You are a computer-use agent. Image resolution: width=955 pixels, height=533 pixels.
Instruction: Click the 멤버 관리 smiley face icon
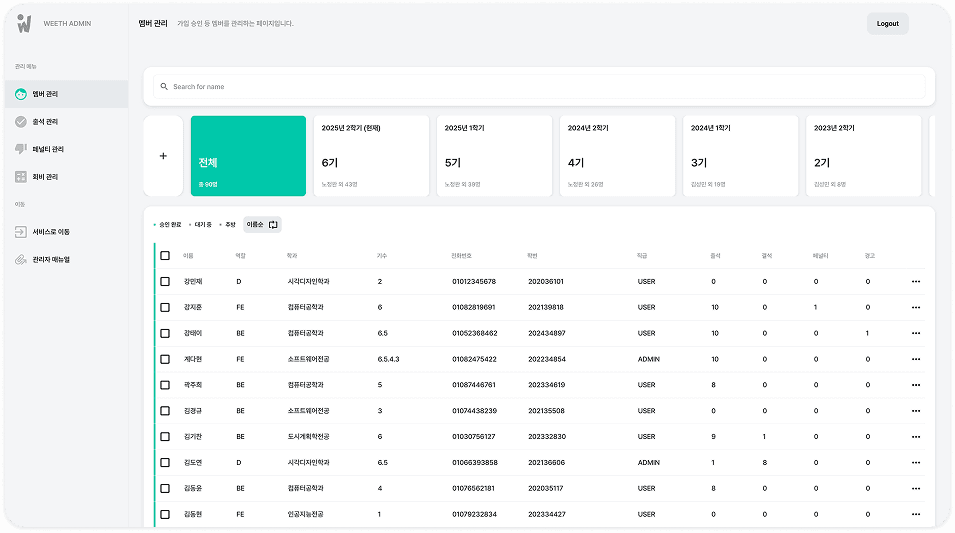tap(21, 94)
